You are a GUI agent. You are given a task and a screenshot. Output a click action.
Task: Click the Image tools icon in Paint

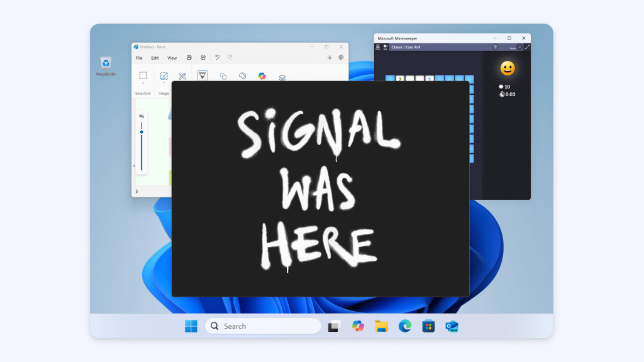pos(164,76)
